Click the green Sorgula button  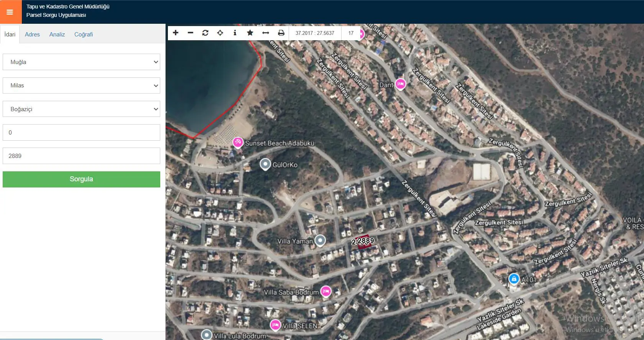[x=81, y=179]
